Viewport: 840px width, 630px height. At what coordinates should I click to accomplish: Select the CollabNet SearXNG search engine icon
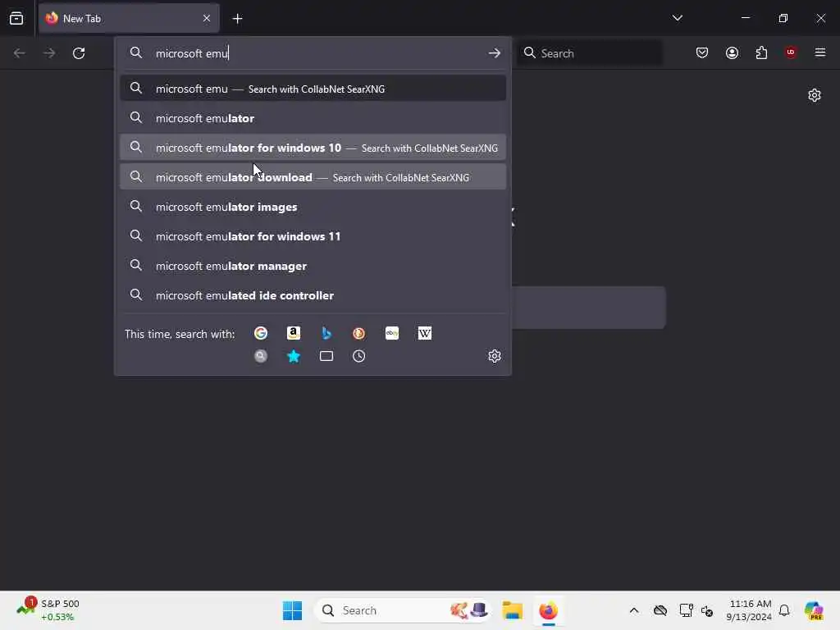[260, 356]
